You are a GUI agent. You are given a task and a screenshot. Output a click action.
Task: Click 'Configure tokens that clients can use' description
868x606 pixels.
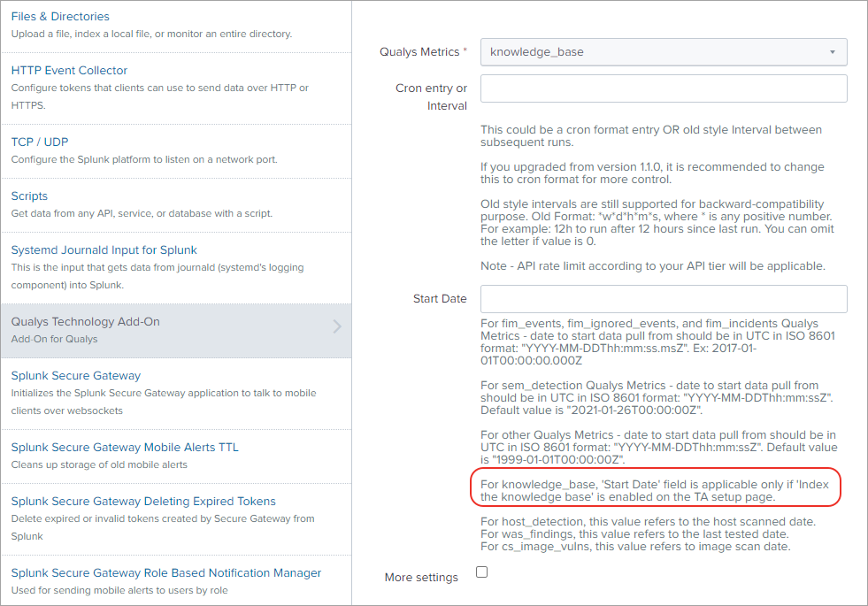[159, 96]
